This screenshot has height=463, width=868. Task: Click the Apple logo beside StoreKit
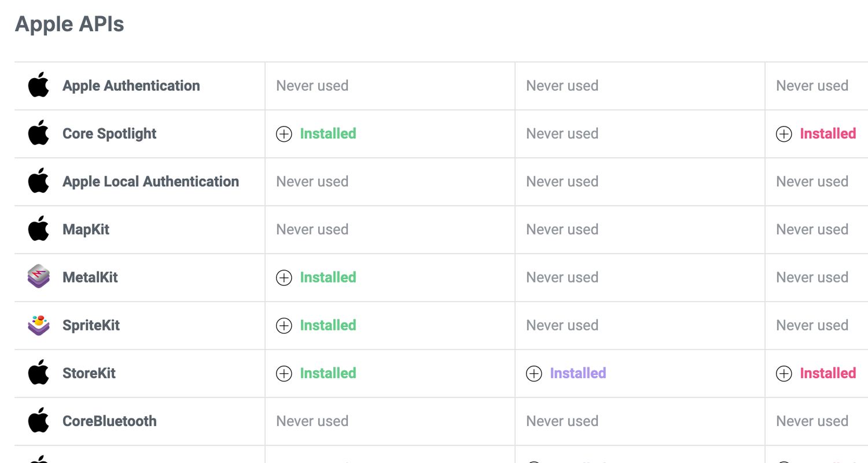tap(39, 373)
